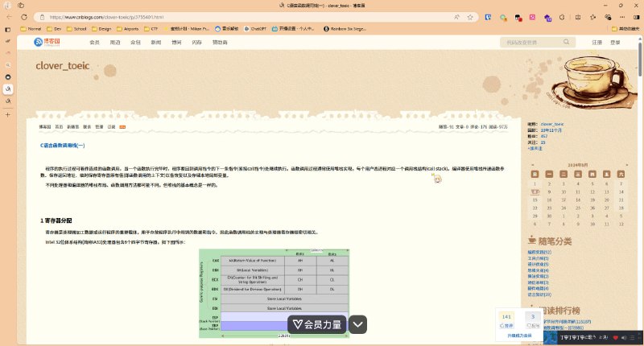This screenshot has height=346, width=644.
Task: Open the green circle extension icon
Action: (x=503, y=17)
